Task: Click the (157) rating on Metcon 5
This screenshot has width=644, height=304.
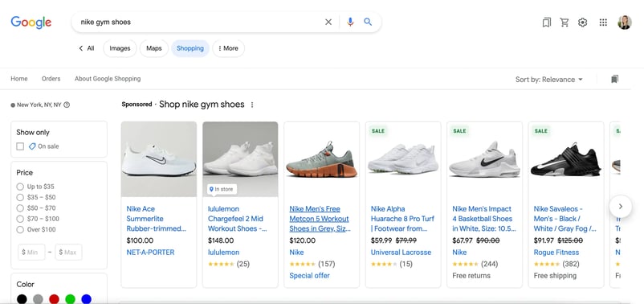Action: (x=327, y=264)
